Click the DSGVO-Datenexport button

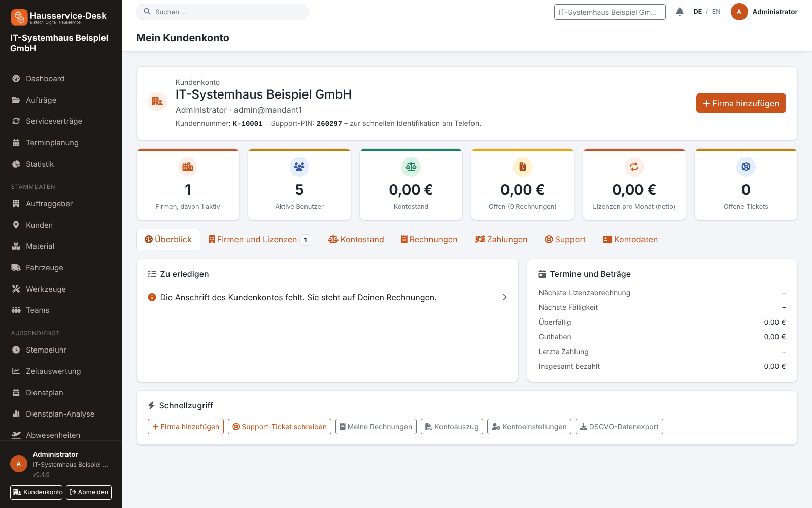point(619,427)
